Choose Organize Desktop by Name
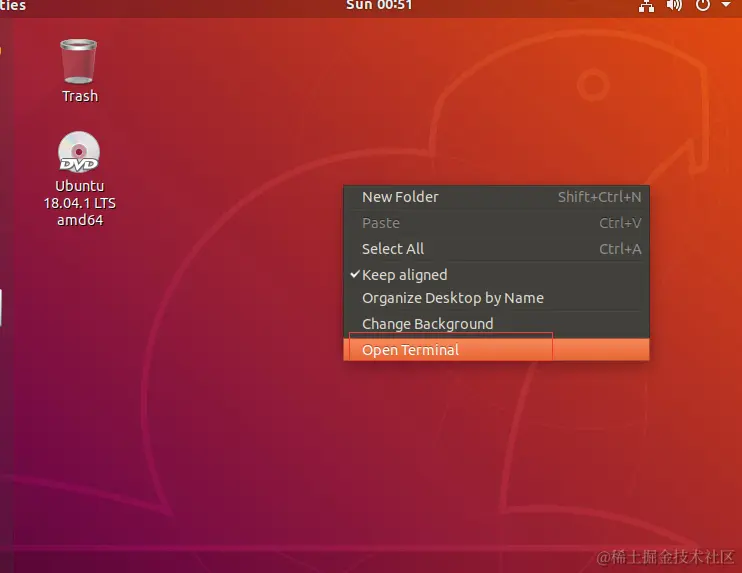The height and width of the screenshot is (573, 742). click(496, 298)
